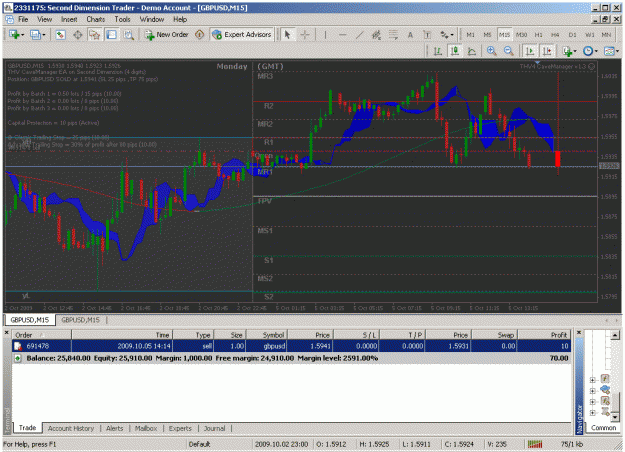Open the View menu
This screenshot has height=452, width=625.
[45, 19]
